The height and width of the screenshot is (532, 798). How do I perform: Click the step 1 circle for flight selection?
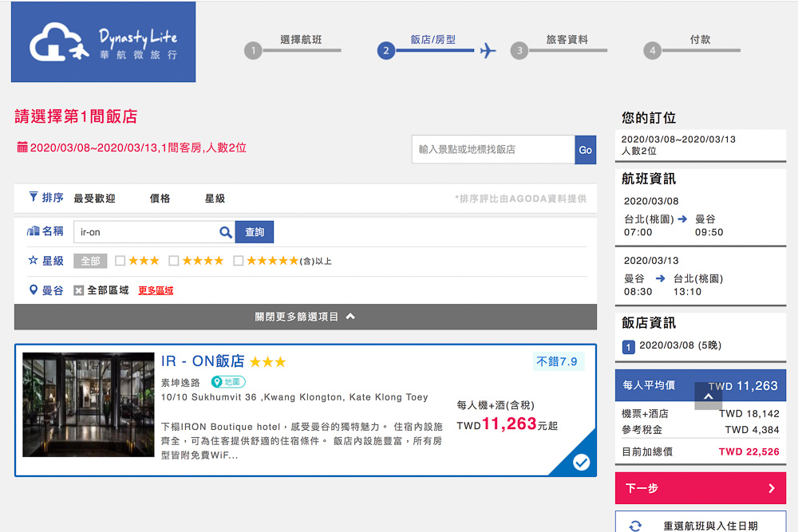[x=253, y=50]
